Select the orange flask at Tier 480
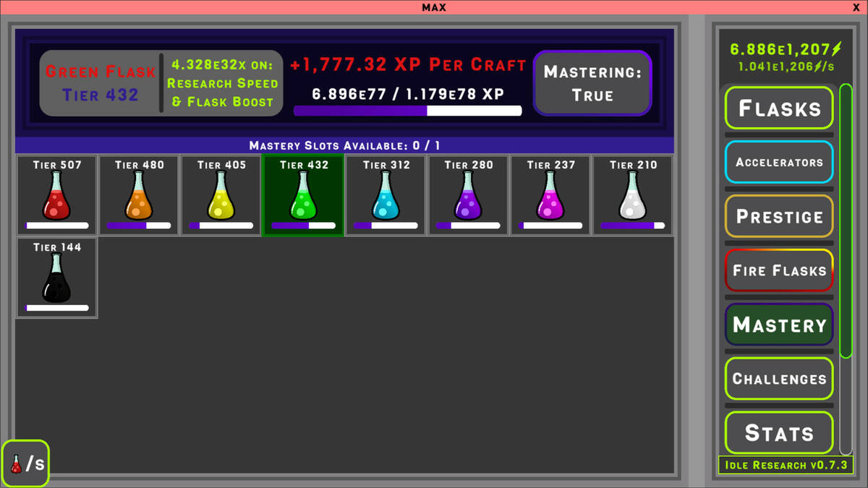The height and width of the screenshot is (488, 868). click(140, 195)
